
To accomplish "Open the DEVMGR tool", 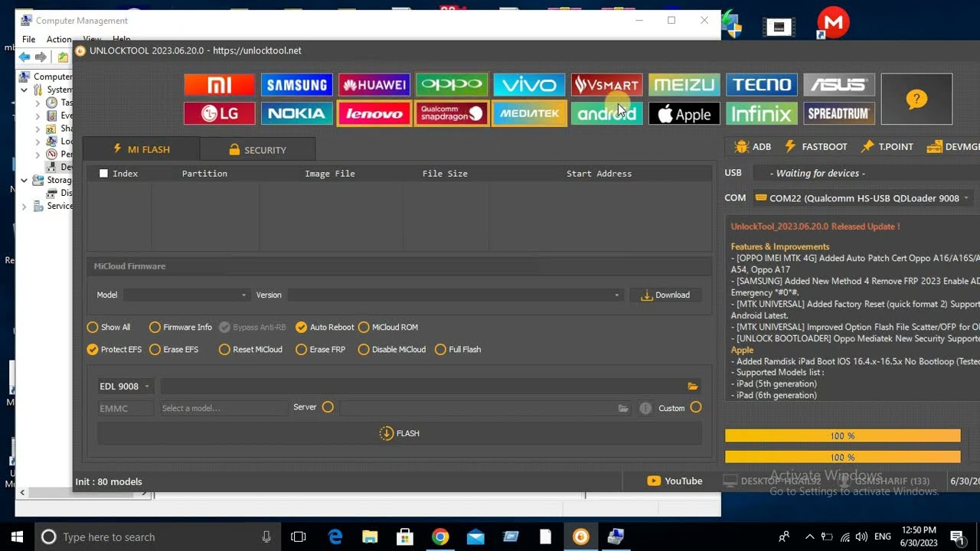I will coord(952,147).
